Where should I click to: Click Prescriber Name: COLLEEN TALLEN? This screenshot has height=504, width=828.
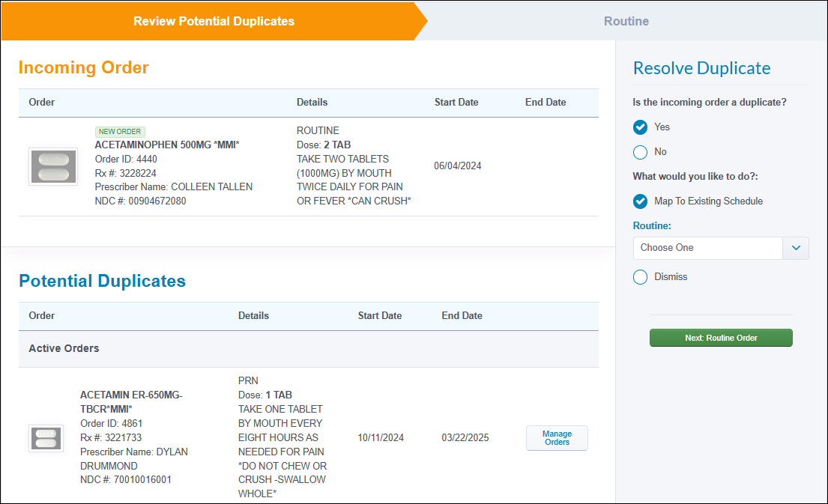tap(174, 186)
